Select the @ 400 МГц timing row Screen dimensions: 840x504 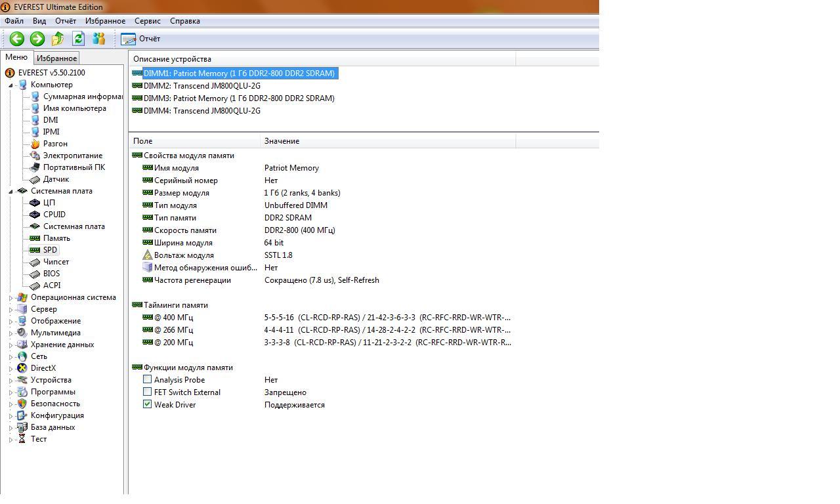[327, 318]
